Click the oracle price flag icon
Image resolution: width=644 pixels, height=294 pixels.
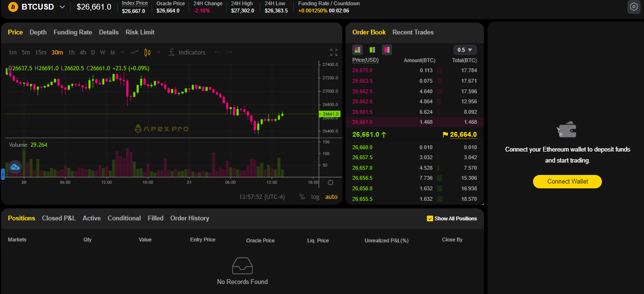pos(445,135)
